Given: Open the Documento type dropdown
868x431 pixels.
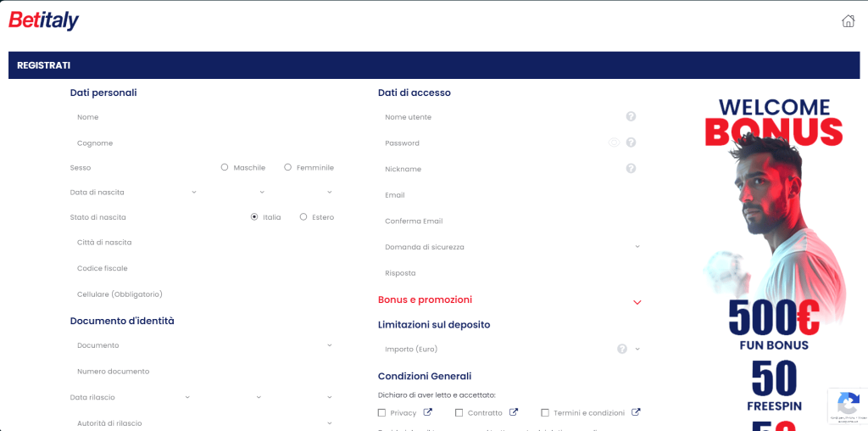Looking at the screenshot, I should [x=203, y=345].
